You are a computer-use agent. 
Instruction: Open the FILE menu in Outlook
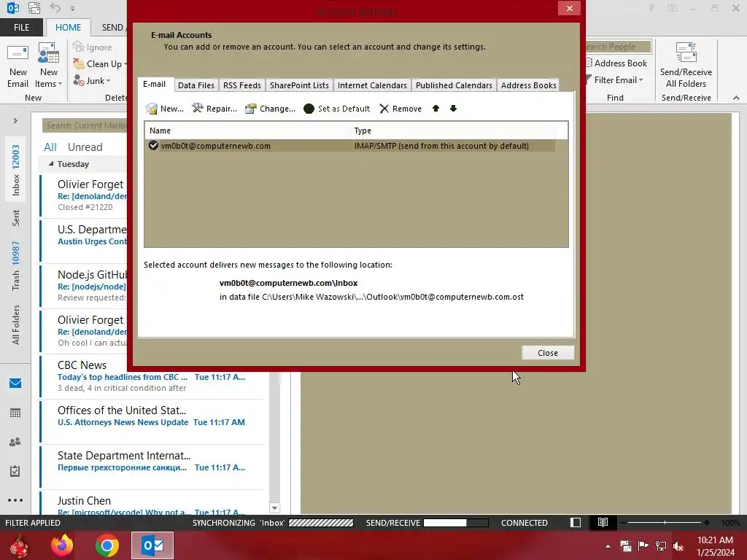pyautogui.click(x=21, y=28)
